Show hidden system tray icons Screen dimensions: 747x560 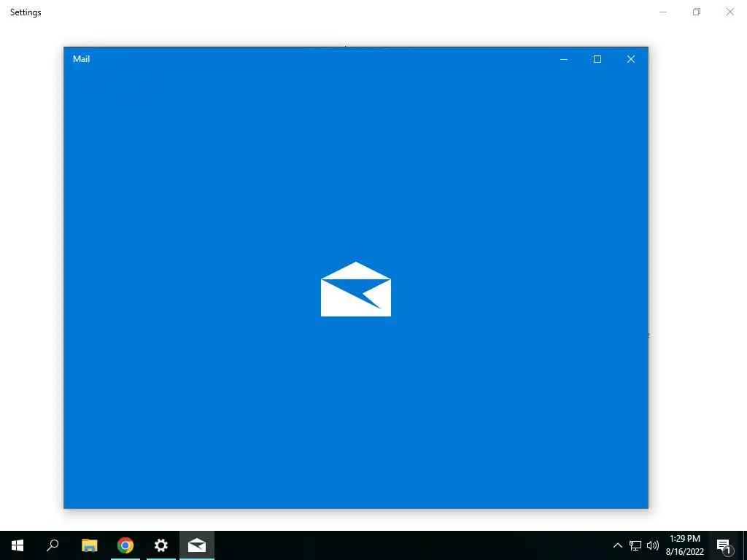pyautogui.click(x=617, y=545)
